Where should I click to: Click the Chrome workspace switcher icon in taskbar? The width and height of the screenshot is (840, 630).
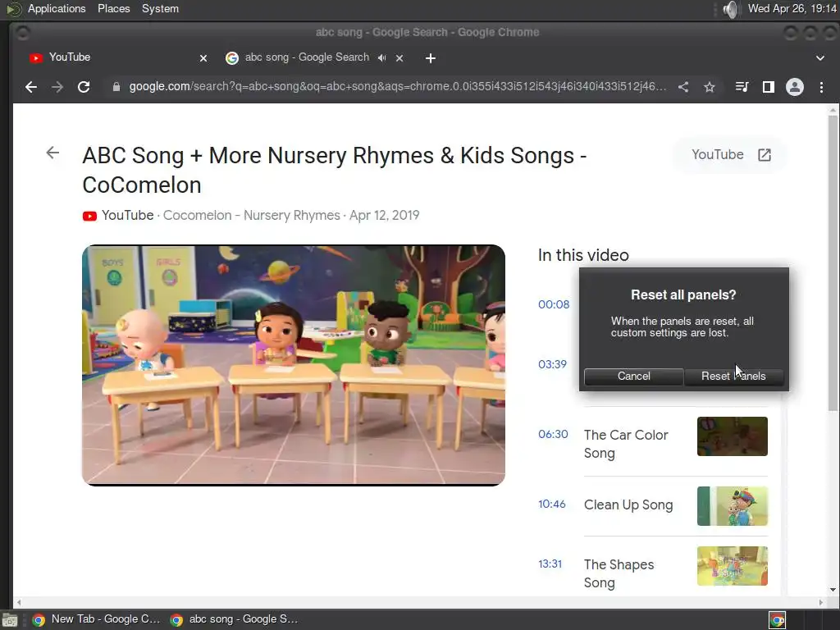(x=778, y=620)
